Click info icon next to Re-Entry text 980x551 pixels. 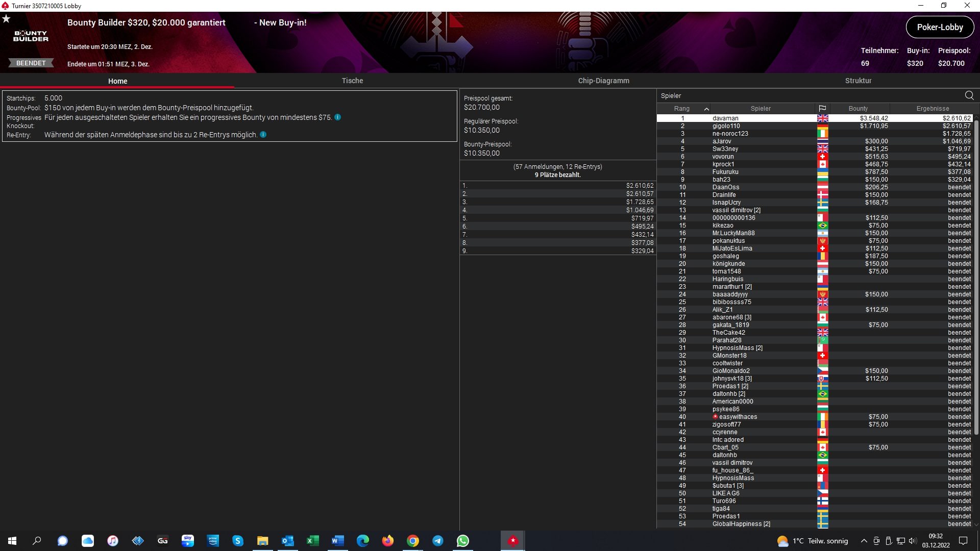pos(263,135)
